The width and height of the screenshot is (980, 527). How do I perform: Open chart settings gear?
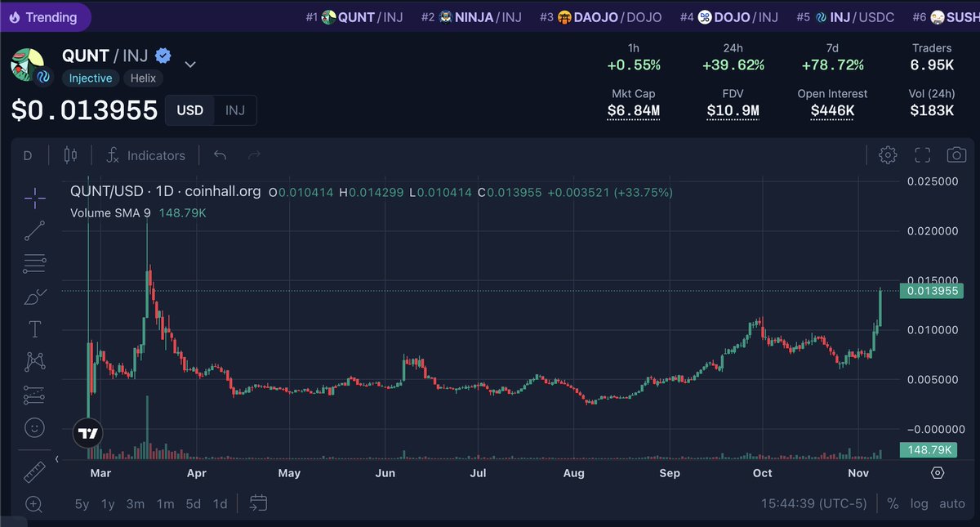click(x=888, y=155)
